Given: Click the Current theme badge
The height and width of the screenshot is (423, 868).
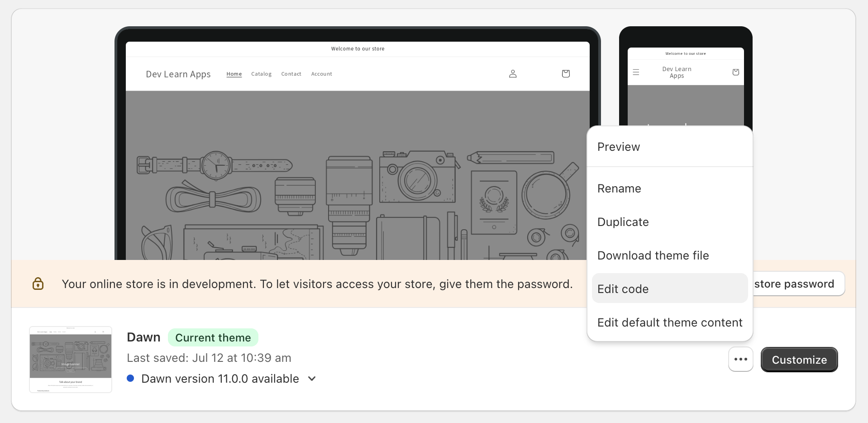Looking at the screenshot, I should pos(213,337).
